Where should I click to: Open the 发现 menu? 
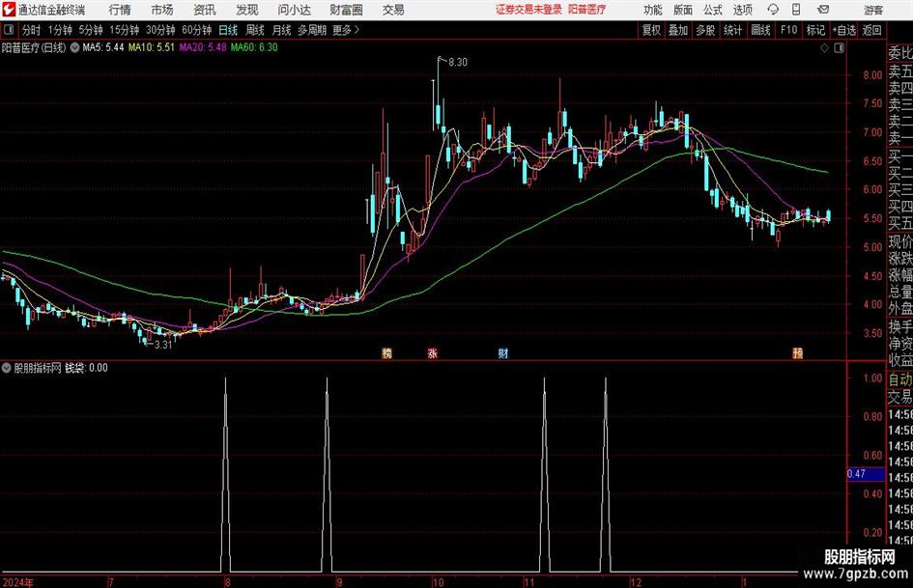pos(247,10)
